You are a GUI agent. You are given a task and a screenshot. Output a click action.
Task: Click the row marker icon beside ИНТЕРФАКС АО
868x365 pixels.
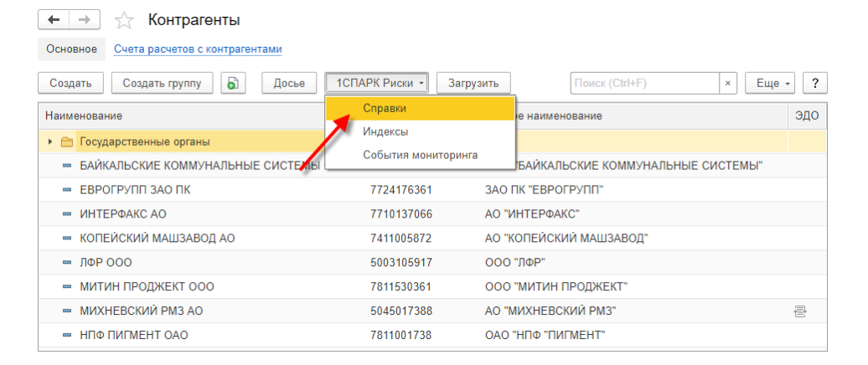(67, 214)
